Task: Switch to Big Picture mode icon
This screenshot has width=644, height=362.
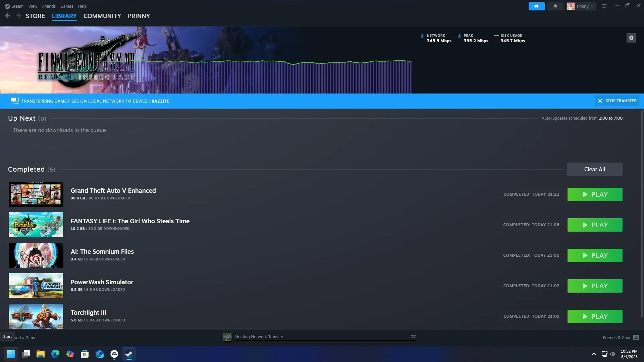Action: [604, 6]
